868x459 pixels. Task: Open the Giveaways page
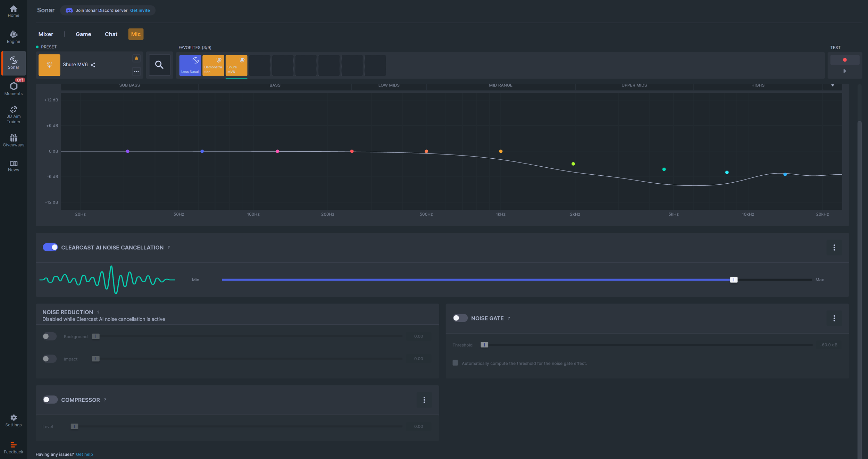[13, 140]
